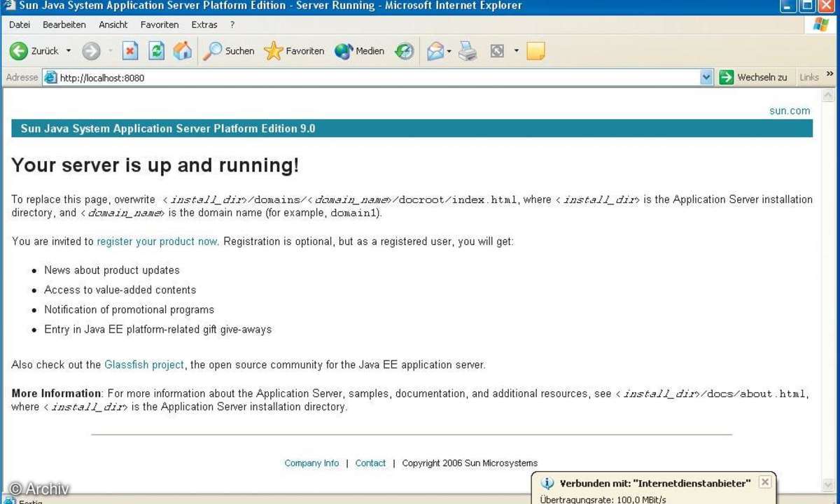Expand the Mail dropdown arrow
840x504 pixels.
click(x=449, y=51)
